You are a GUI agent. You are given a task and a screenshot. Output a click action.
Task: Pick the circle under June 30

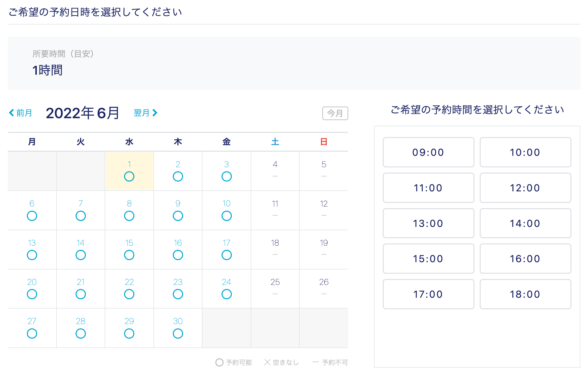click(x=178, y=334)
